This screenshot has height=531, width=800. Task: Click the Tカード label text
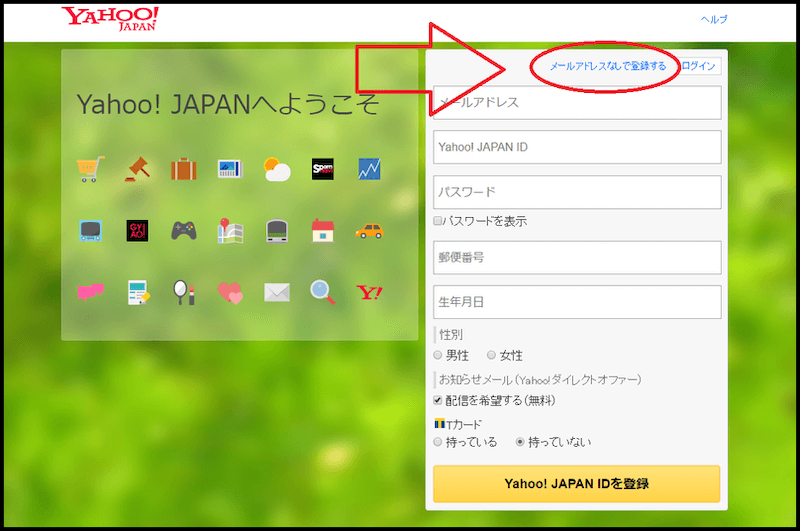coord(464,424)
